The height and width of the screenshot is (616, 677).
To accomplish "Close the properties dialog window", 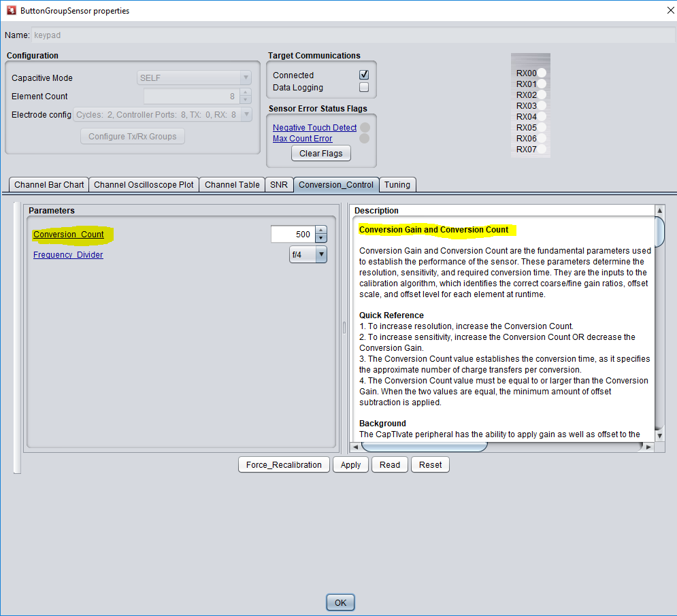I will pos(670,10).
